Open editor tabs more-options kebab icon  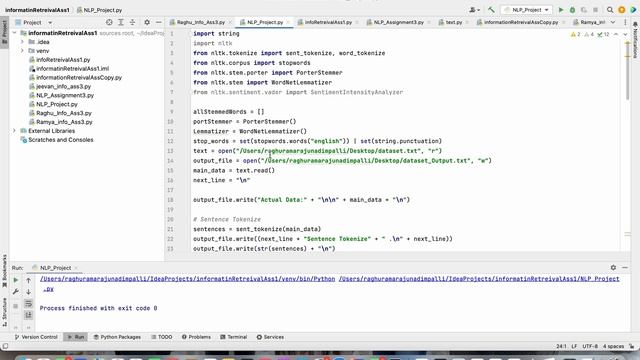pos(625,22)
